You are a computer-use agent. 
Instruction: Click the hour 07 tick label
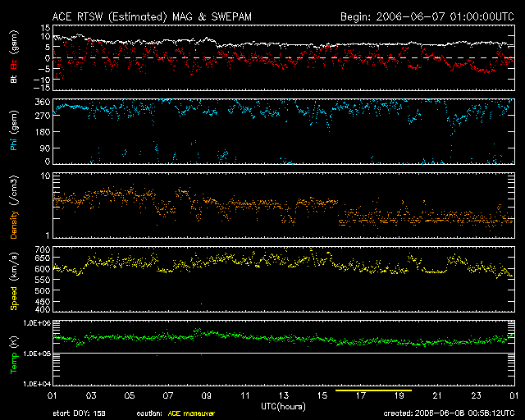pyautogui.click(x=167, y=396)
